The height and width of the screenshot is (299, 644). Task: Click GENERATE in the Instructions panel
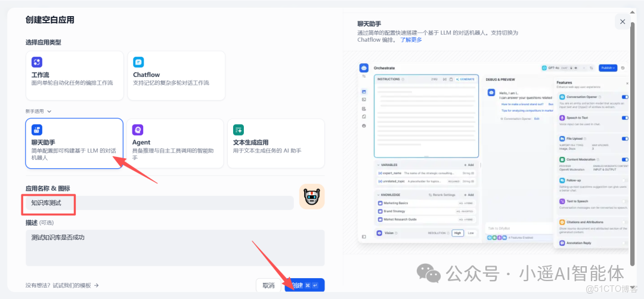point(465,79)
